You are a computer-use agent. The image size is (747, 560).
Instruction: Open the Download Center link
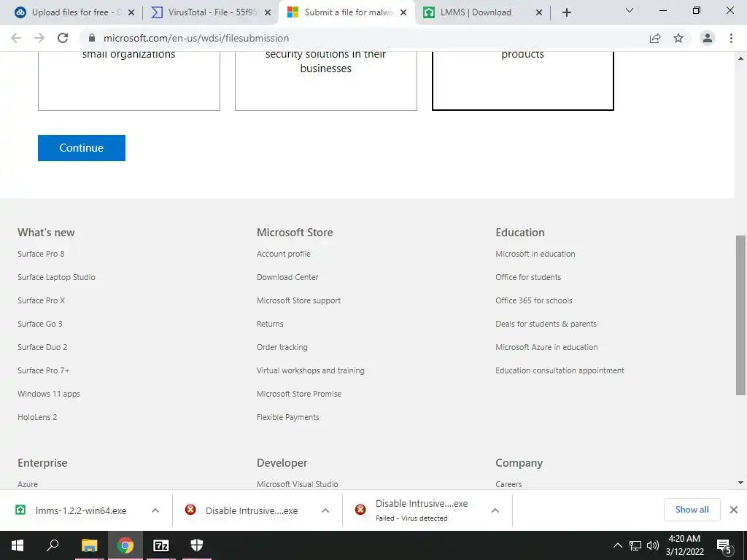coord(287,277)
